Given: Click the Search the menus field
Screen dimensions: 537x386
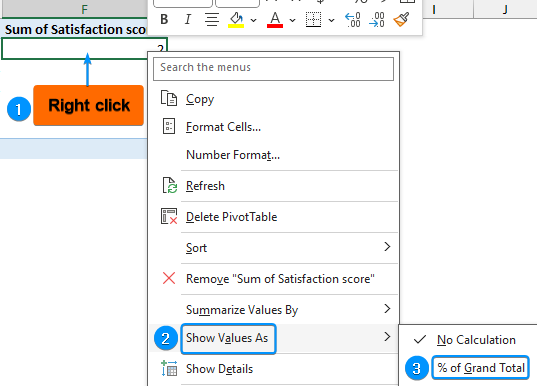Looking at the screenshot, I should pos(273,69).
